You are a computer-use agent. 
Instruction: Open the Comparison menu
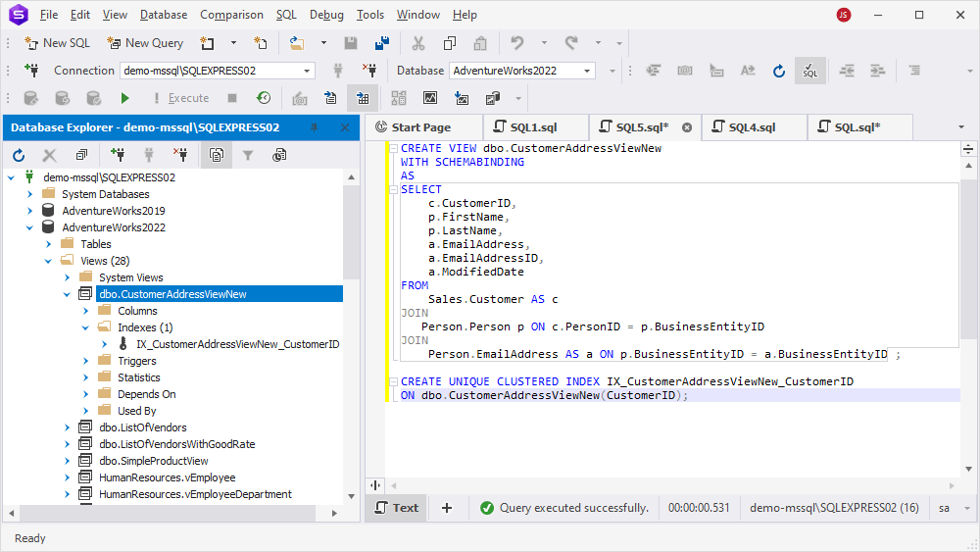[x=231, y=15]
